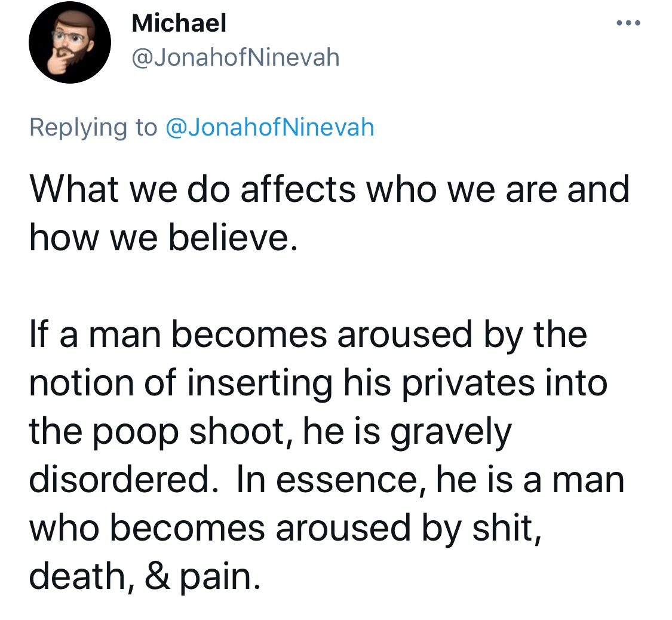This screenshot has width=672, height=620.
Task: Open the three-dot more options menu
Action: [x=628, y=23]
